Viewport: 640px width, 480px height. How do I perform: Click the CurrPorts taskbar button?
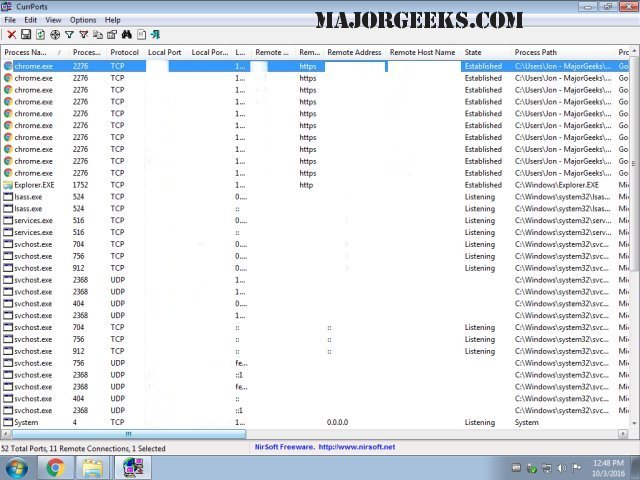pyautogui.click(x=133, y=468)
